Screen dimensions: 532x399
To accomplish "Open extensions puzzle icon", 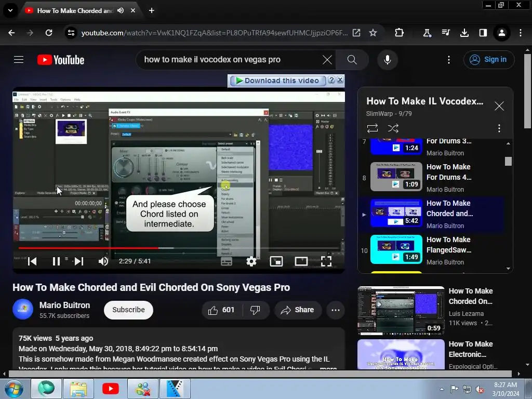I will [x=400, y=33].
